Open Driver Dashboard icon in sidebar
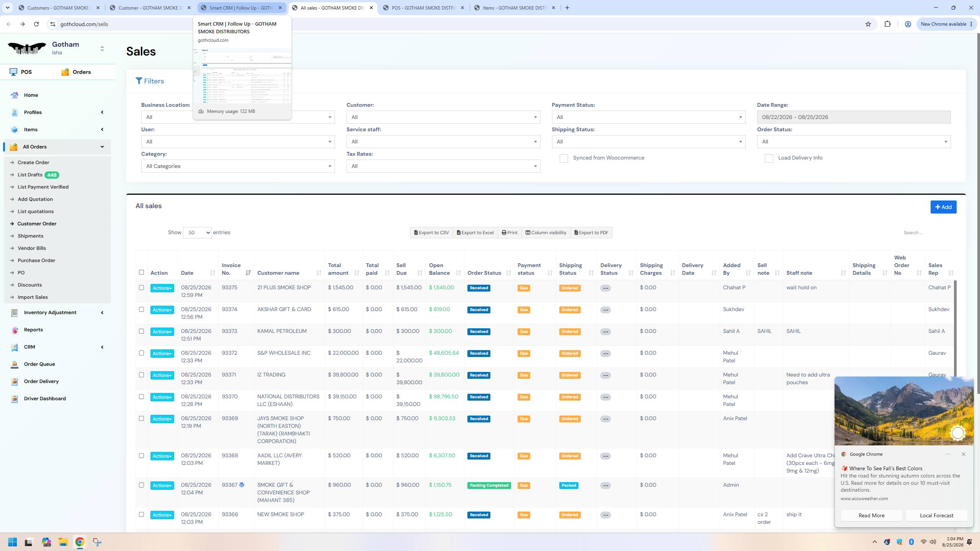The width and height of the screenshot is (980, 551). click(15, 399)
